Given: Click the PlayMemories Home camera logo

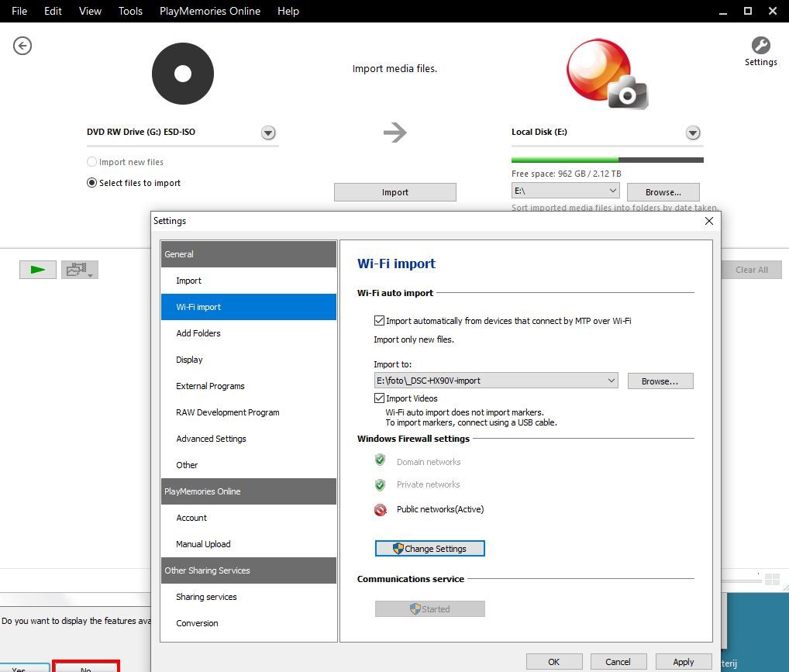Looking at the screenshot, I should click(607, 74).
